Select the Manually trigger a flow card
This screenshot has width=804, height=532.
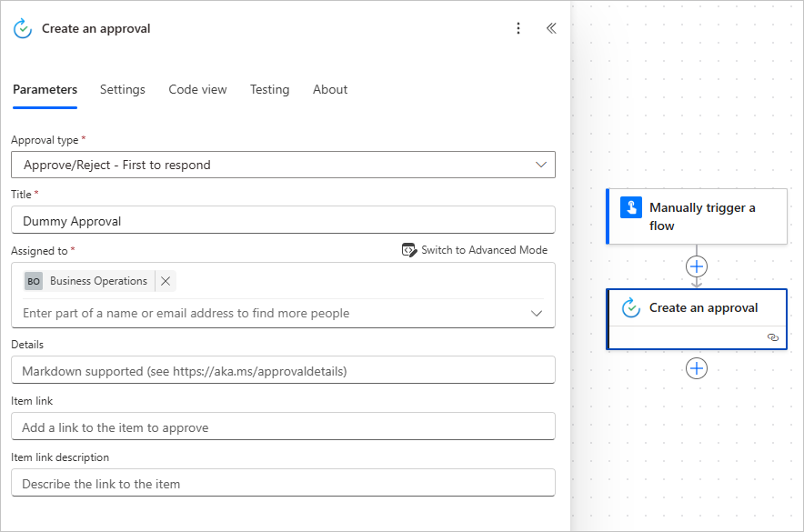click(x=697, y=216)
